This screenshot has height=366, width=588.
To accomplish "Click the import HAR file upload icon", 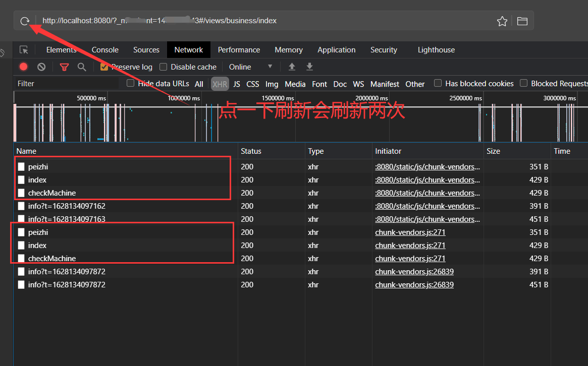I will (292, 67).
